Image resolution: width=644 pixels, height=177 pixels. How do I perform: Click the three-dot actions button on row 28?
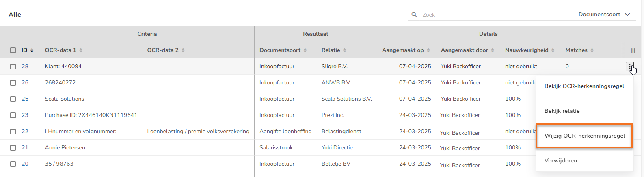pos(629,67)
